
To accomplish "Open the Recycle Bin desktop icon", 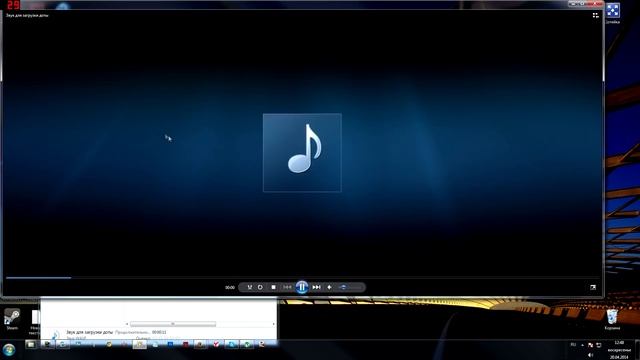I will (612, 319).
